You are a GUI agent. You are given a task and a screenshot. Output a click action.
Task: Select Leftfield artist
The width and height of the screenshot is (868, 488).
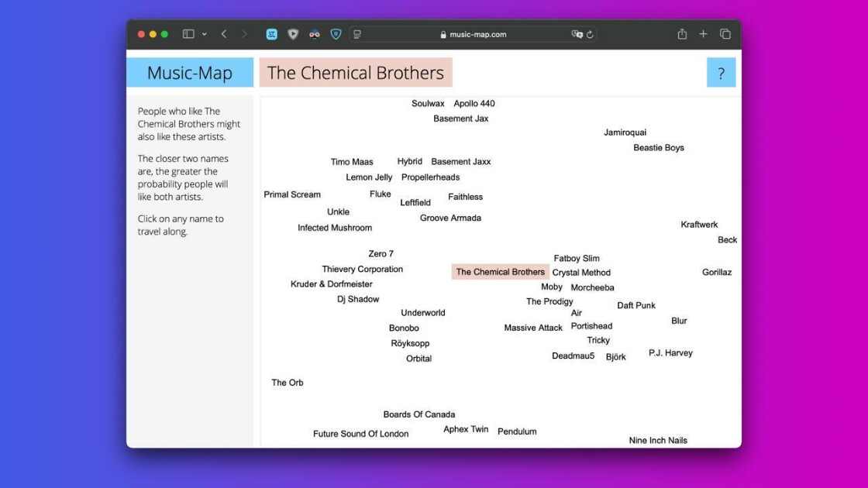[415, 202]
